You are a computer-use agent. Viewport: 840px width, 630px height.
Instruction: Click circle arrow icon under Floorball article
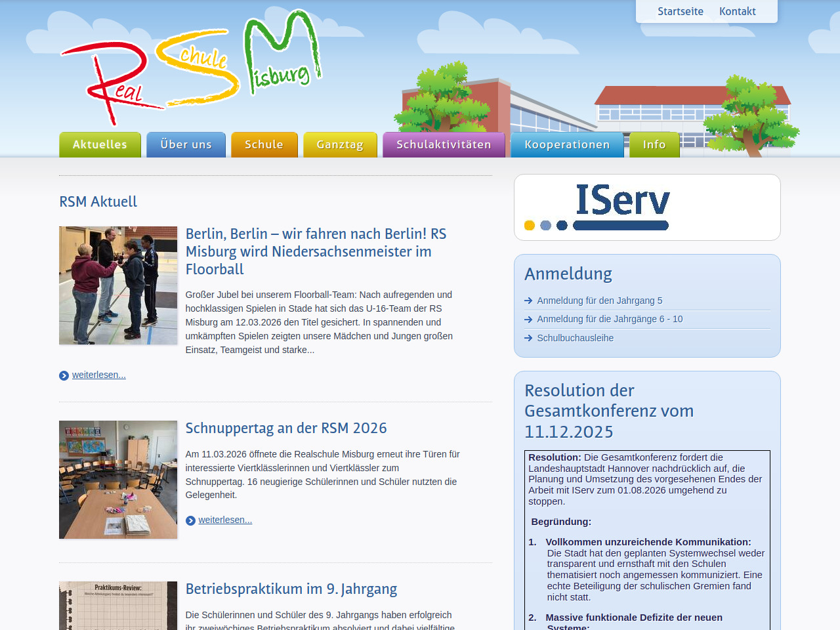click(64, 375)
